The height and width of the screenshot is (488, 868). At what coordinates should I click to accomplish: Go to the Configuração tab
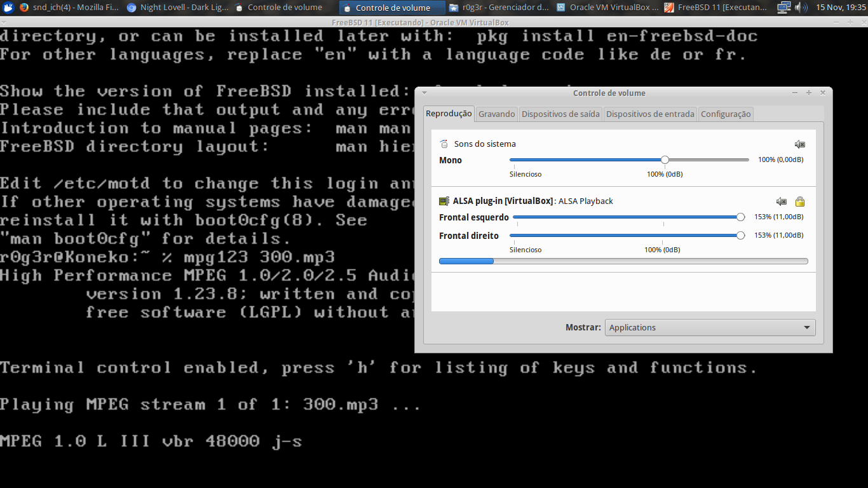click(726, 114)
